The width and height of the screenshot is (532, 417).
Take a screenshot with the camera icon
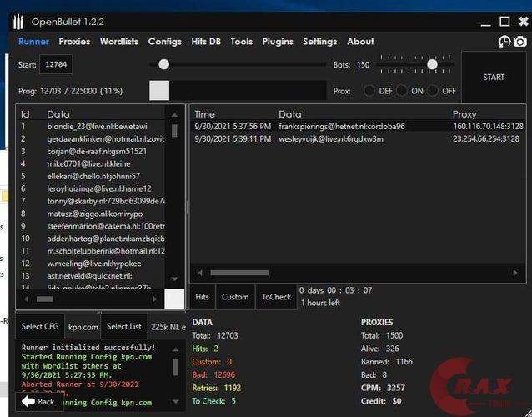click(519, 42)
